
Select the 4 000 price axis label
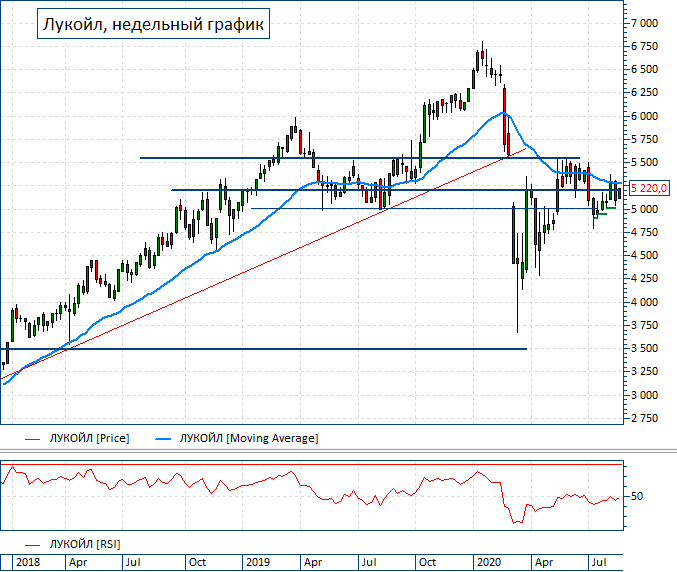coord(645,302)
